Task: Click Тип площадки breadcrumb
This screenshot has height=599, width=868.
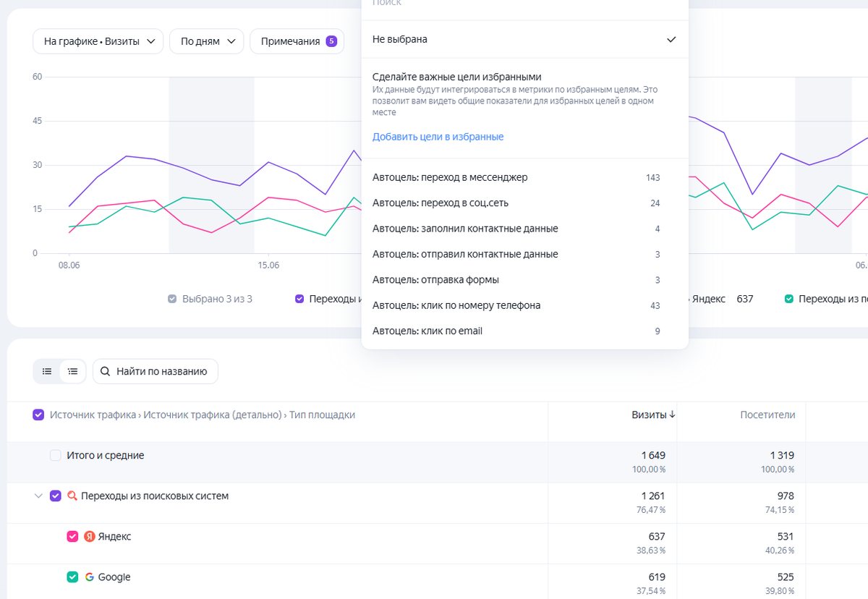Action: point(322,415)
